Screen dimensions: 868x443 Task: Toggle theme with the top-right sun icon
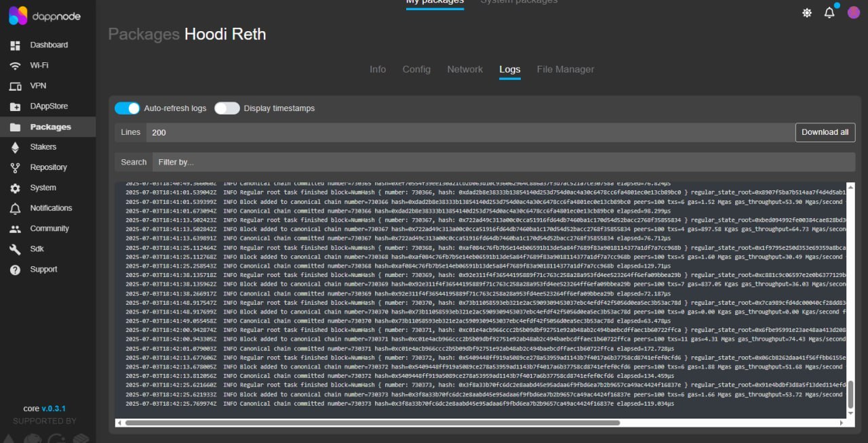(807, 13)
